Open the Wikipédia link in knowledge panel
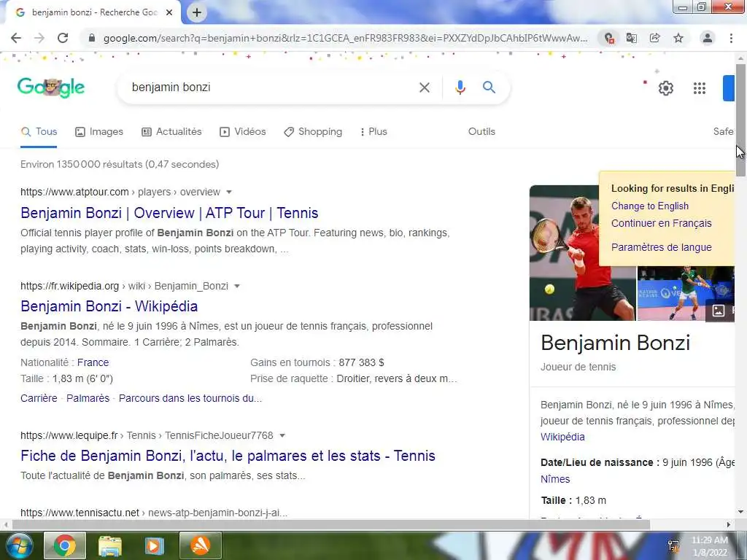Image resolution: width=747 pixels, height=560 pixels. tap(562, 437)
